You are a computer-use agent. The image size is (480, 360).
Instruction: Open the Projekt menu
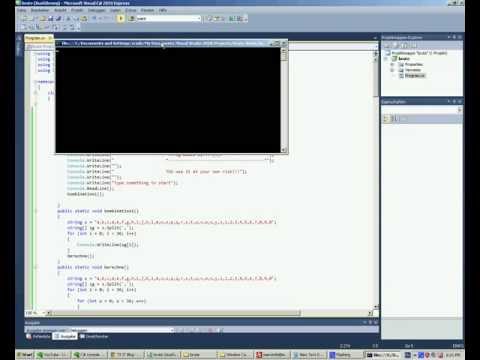click(77, 10)
